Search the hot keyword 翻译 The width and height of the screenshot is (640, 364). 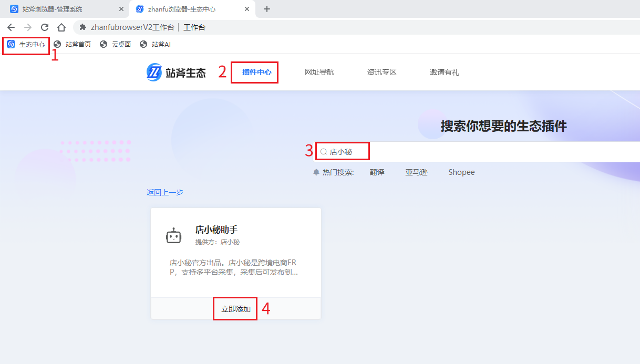click(x=377, y=172)
